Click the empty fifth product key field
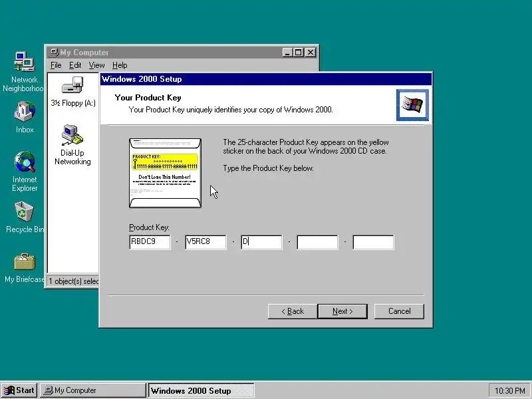Viewport: 532px width, 399px height. point(373,242)
